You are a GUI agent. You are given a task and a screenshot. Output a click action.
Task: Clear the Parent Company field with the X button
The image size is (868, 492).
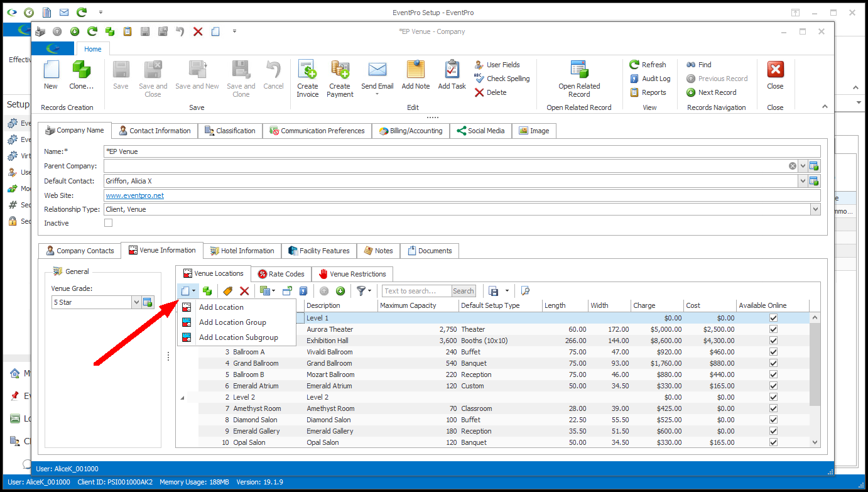(x=793, y=166)
